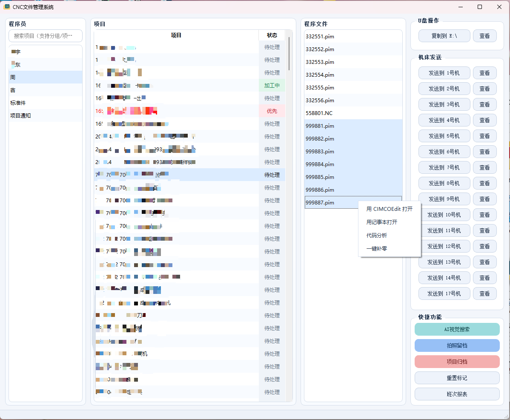
Task: Choose 用记事本打开 from context menu
Action: pos(390,222)
